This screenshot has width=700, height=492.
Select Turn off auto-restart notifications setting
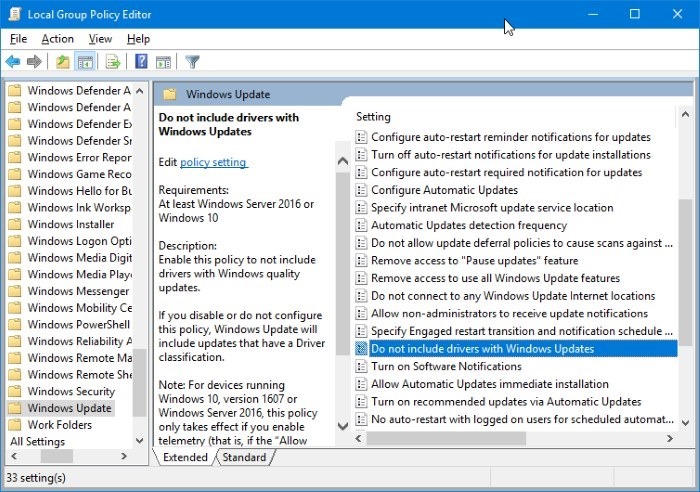point(511,155)
